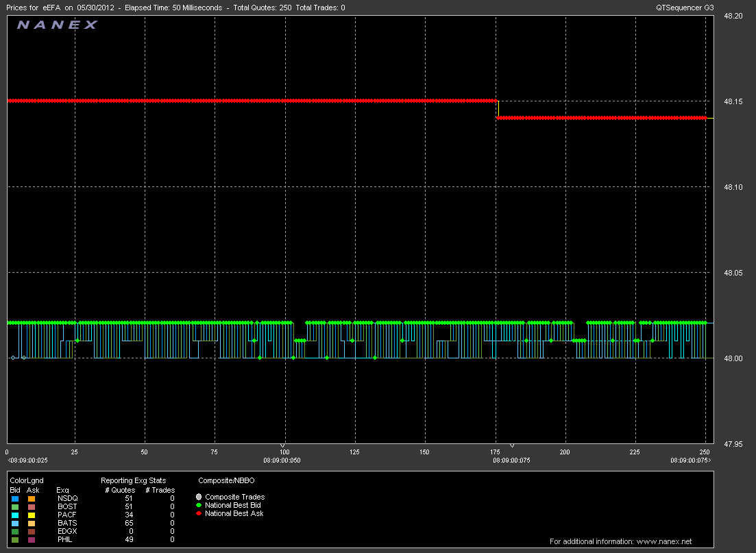Click the PACF quote count 34
756x553 pixels.
pyautogui.click(x=129, y=515)
